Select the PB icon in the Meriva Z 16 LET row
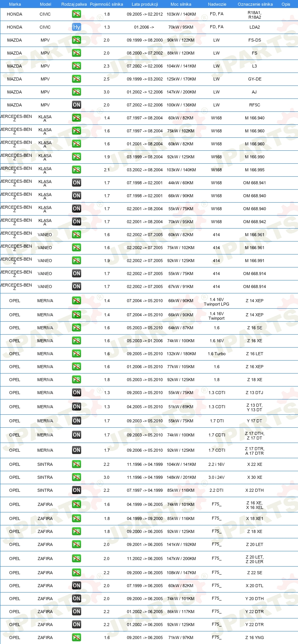The image size is (298, 644). tap(77, 354)
